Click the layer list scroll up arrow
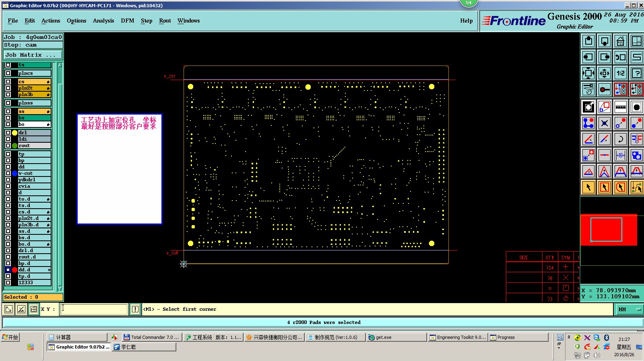Screen dimensions: 644x361 click(60, 65)
